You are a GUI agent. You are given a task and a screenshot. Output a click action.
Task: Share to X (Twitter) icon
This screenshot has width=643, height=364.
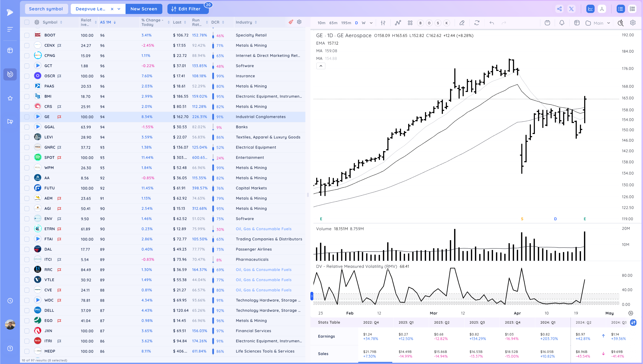[x=571, y=9]
